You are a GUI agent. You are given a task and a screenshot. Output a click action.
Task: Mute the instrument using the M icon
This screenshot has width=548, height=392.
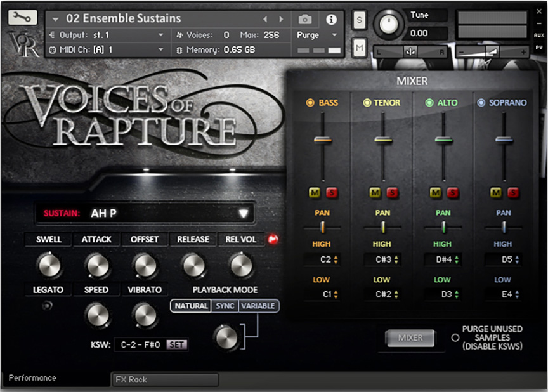[359, 46]
